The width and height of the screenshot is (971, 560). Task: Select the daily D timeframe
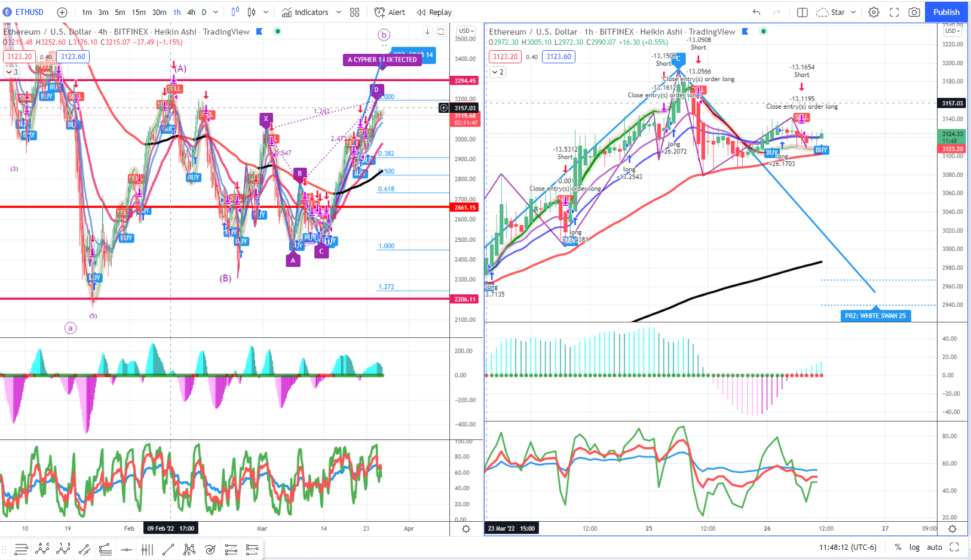point(204,12)
